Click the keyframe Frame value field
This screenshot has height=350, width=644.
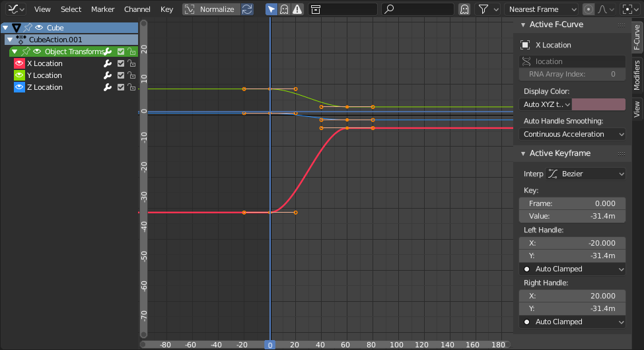coord(572,203)
